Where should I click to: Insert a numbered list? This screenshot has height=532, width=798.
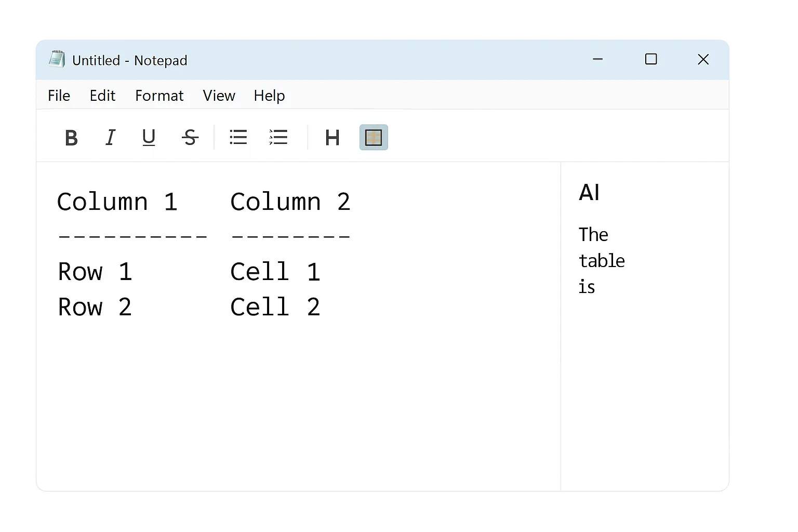tap(278, 138)
